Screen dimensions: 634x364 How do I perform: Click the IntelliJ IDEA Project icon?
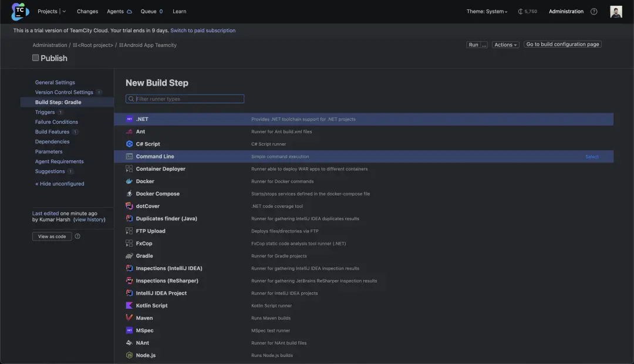[x=129, y=293]
